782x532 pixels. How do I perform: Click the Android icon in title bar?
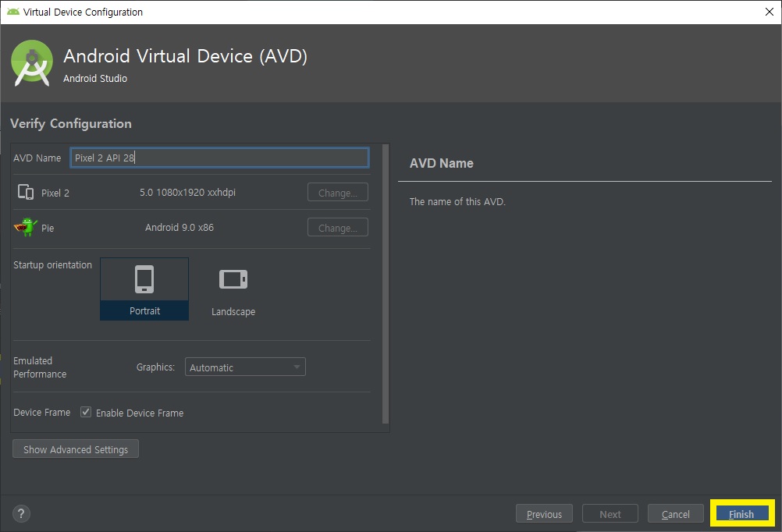point(13,12)
